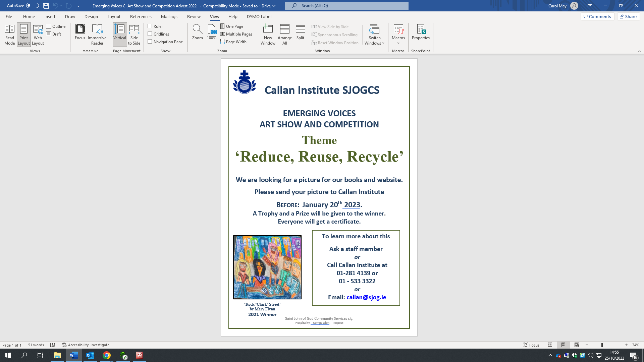
Task: Click Accessibility: Investigate in status bar
Action: [x=86, y=345]
